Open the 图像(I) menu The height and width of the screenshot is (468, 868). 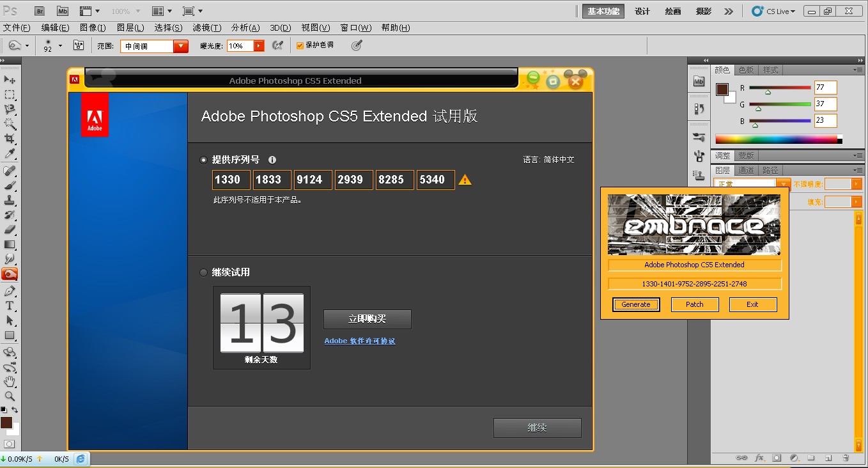[x=93, y=27]
